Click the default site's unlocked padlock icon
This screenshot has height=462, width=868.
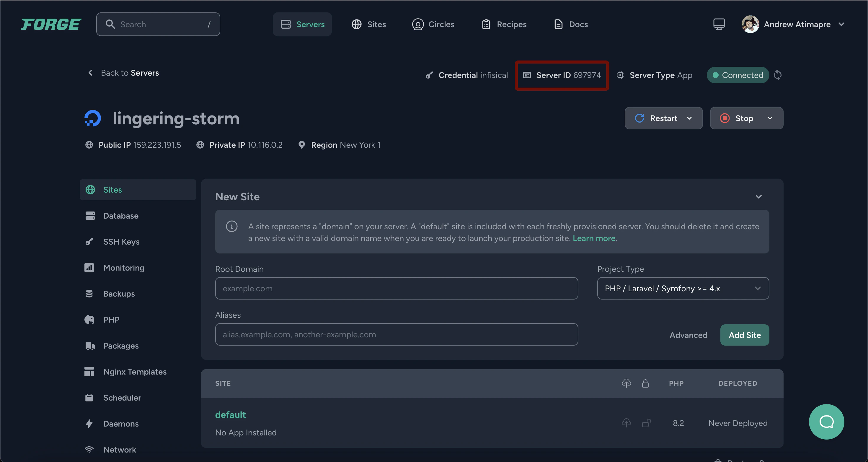click(646, 423)
